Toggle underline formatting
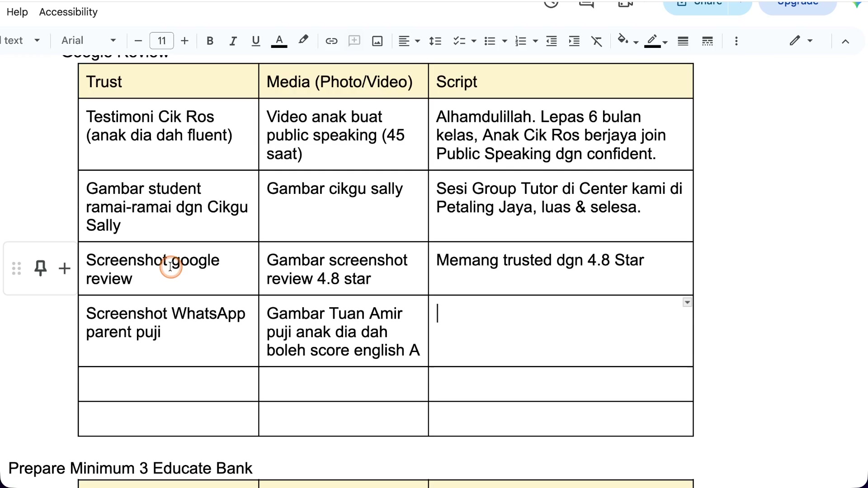Screen dimensions: 868x488 [x=256, y=41]
